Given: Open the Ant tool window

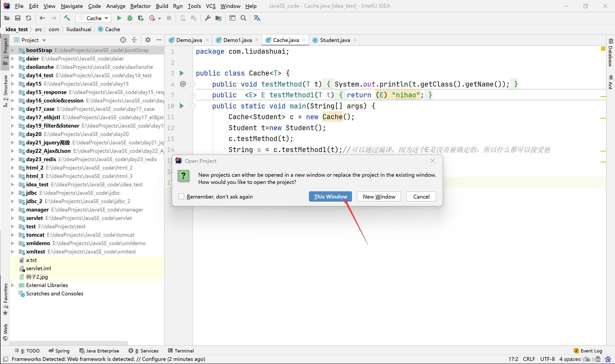Looking at the screenshot, I should click(x=610, y=82).
